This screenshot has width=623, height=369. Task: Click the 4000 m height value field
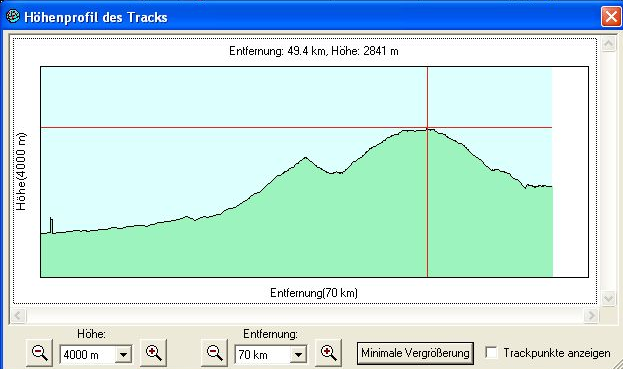(x=88, y=354)
